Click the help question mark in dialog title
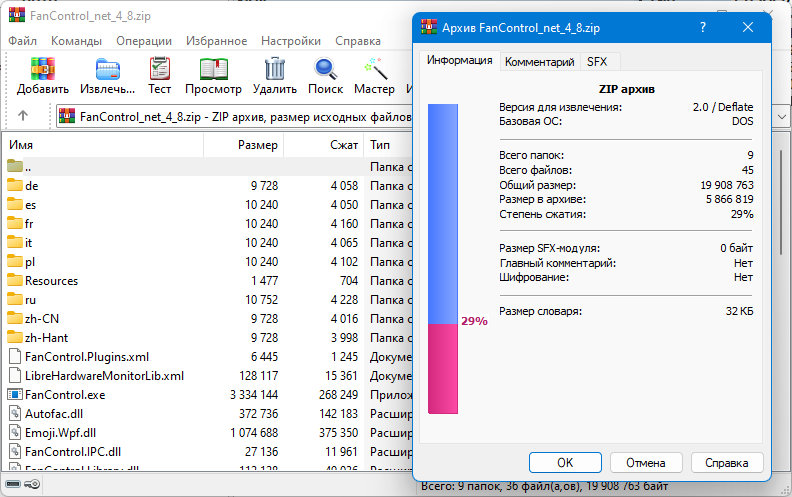 tap(703, 27)
